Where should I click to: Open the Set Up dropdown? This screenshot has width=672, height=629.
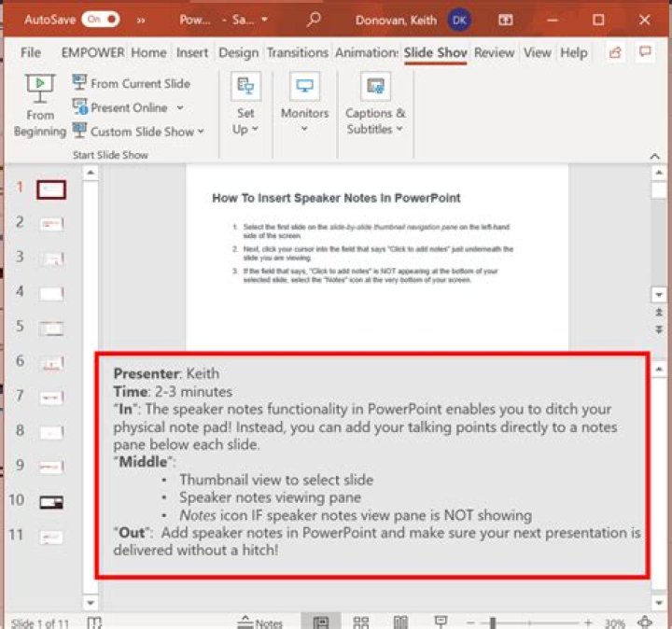[x=245, y=105]
